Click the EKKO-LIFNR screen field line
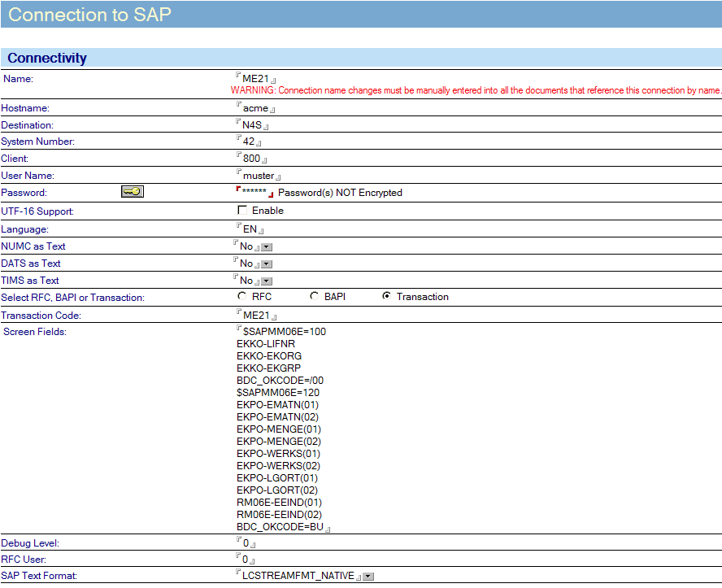The image size is (722, 588). (x=266, y=344)
